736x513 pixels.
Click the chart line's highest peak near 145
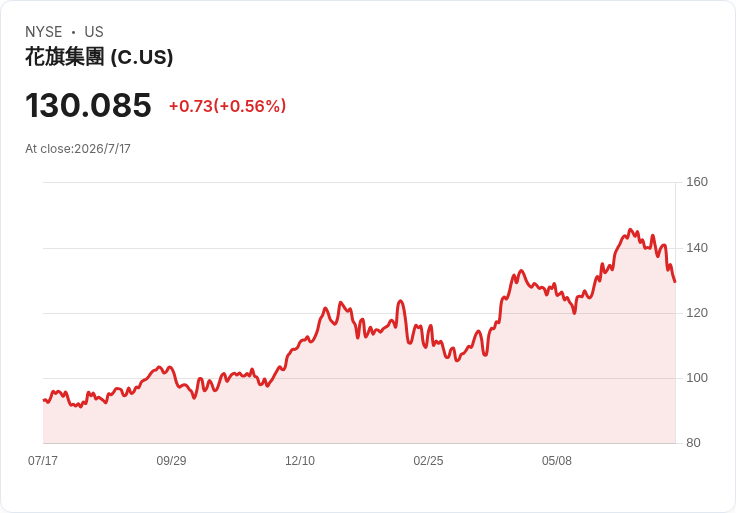(630, 230)
